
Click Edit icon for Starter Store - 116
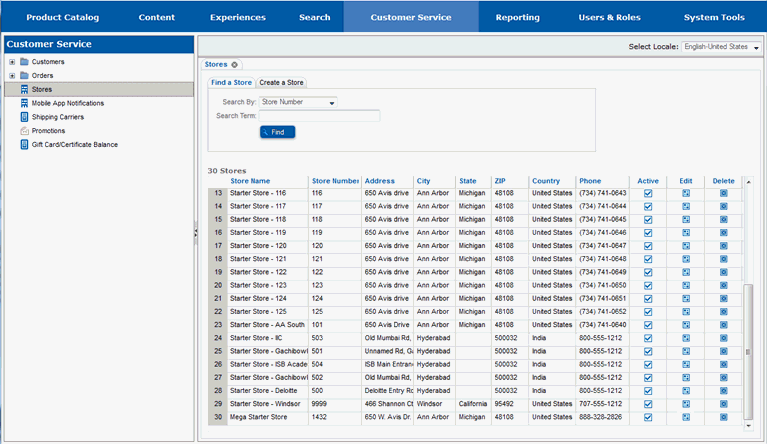pos(686,193)
